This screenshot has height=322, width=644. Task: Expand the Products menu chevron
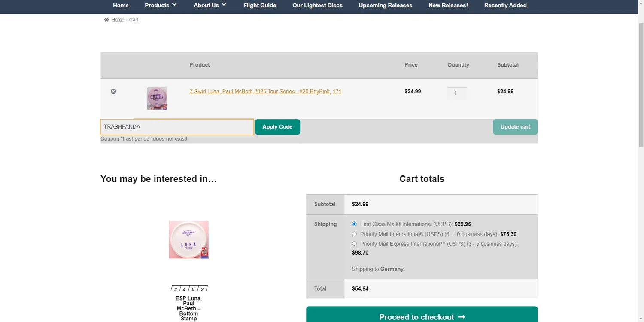[x=174, y=5]
